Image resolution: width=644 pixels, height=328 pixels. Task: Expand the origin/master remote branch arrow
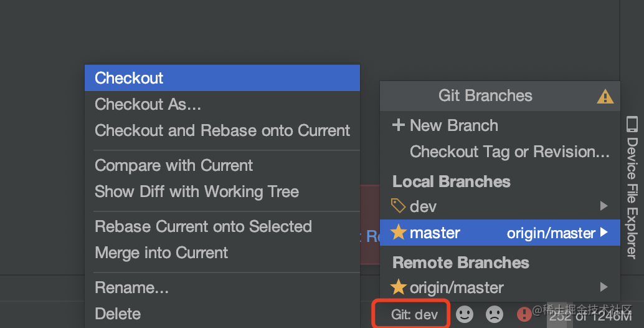tap(604, 287)
